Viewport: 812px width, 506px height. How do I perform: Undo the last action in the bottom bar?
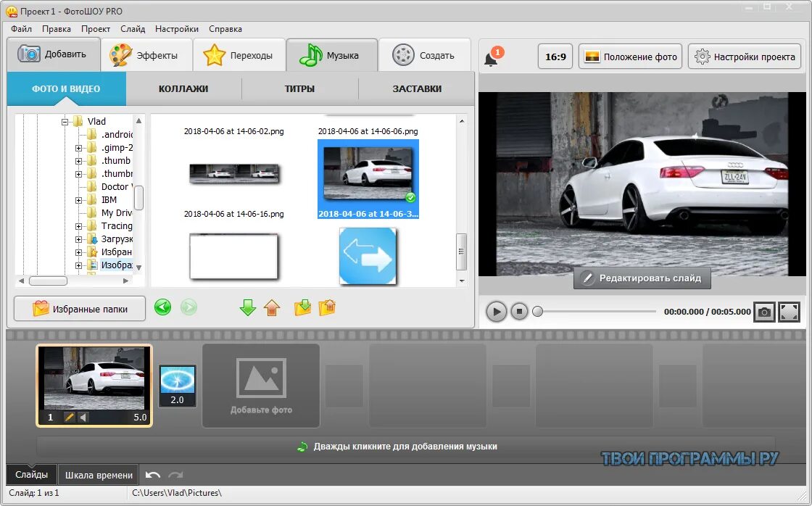click(153, 475)
